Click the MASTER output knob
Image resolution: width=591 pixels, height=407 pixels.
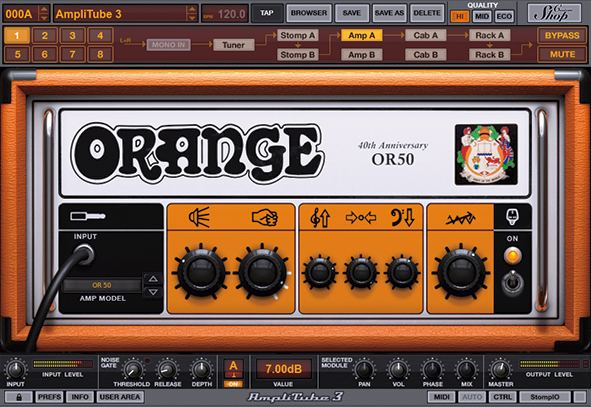(500, 369)
